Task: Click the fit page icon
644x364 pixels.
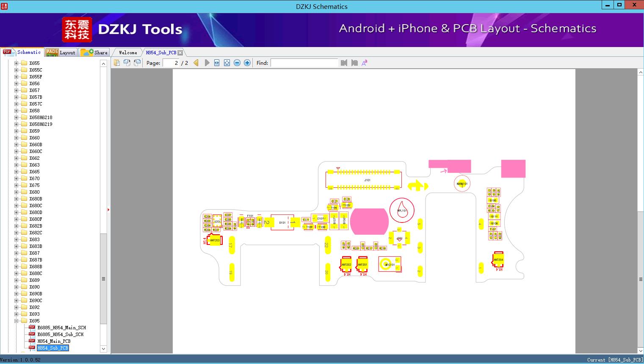Action: coord(227,63)
